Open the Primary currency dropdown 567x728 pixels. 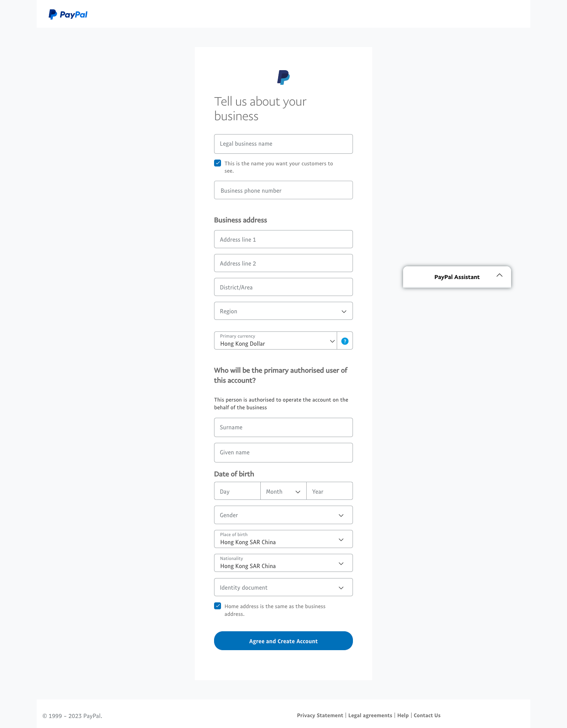[x=275, y=341]
